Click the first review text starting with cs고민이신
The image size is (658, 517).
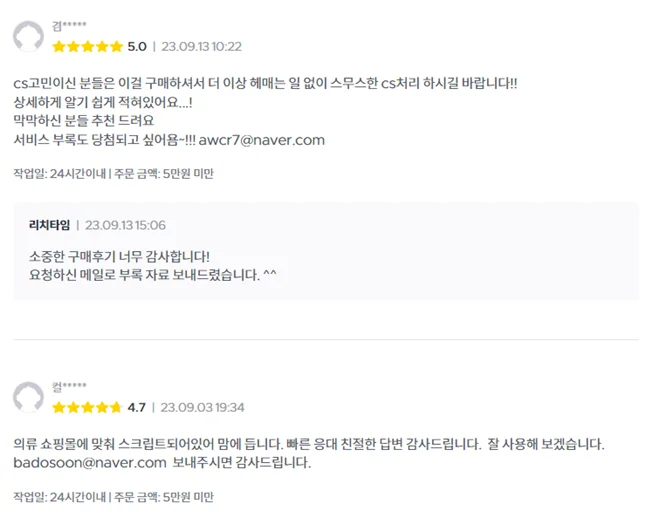pos(265,83)
